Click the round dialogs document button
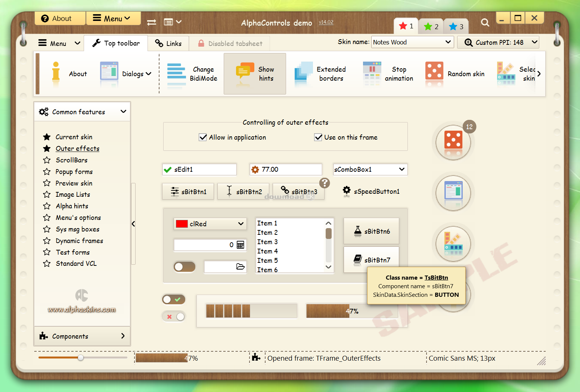This screenshot has width=580, height=392. click(453, 193)
